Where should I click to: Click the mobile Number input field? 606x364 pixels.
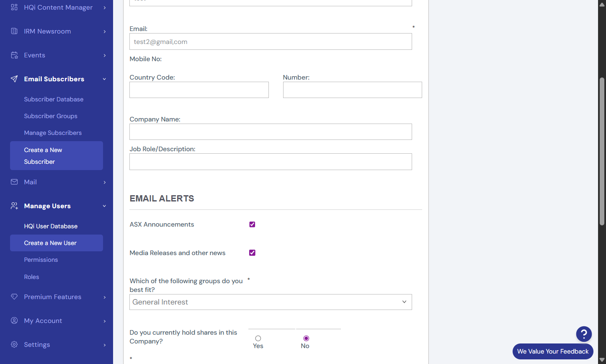click(x=353, y=90)
